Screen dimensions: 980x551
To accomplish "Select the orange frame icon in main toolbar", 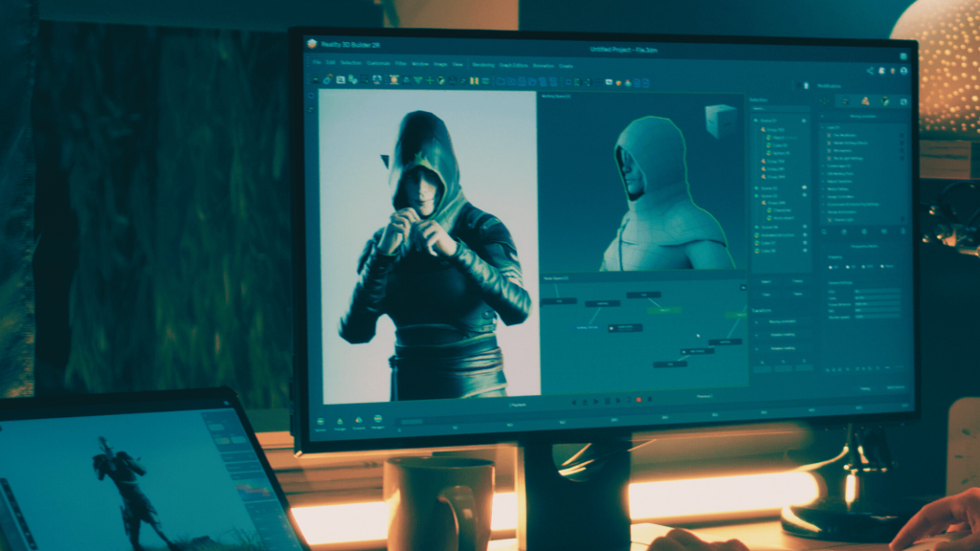I will (x=393, y=80).
